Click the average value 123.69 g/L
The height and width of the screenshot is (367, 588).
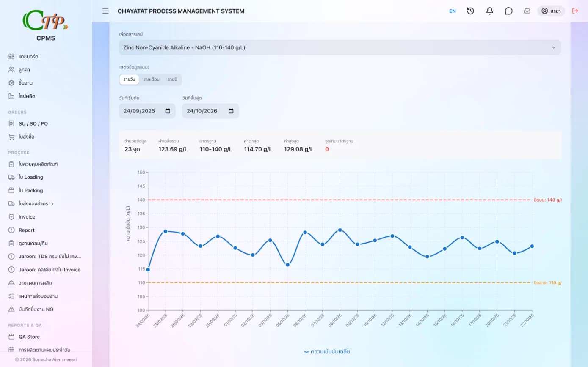click(x=173, y=149)
